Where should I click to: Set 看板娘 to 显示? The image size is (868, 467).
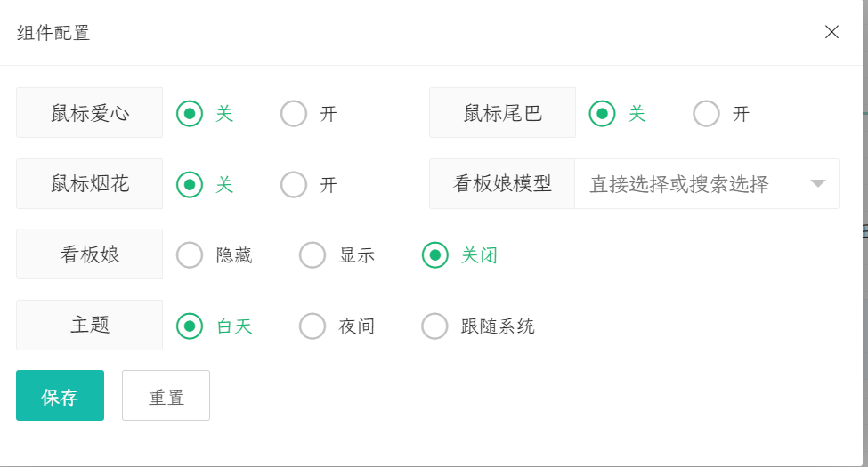pos(312,255)
